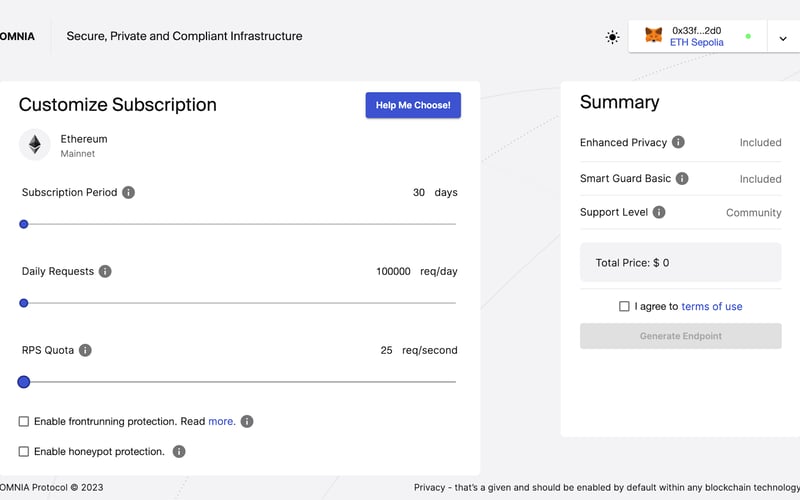Click the Help Me Choose! button
Image resolution: width=800 pixels, height=500 pixels.
tap(413, 105)
